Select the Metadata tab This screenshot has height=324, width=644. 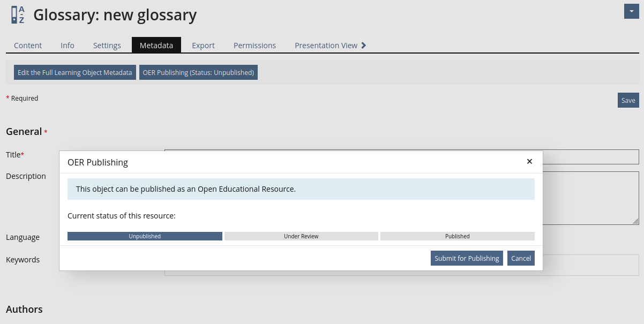(x=156, y=46)
